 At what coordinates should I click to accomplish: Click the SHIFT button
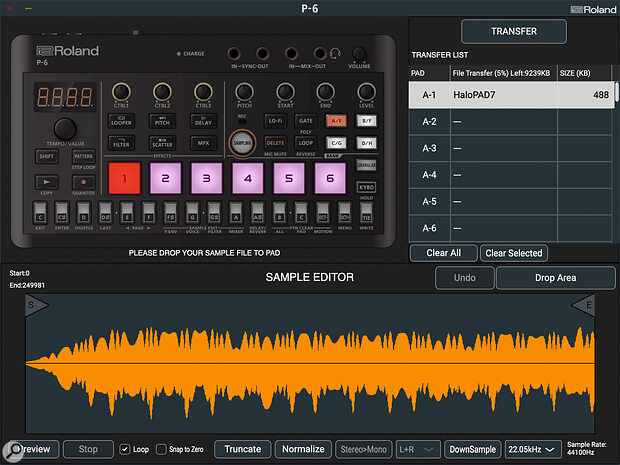point(47,156)
